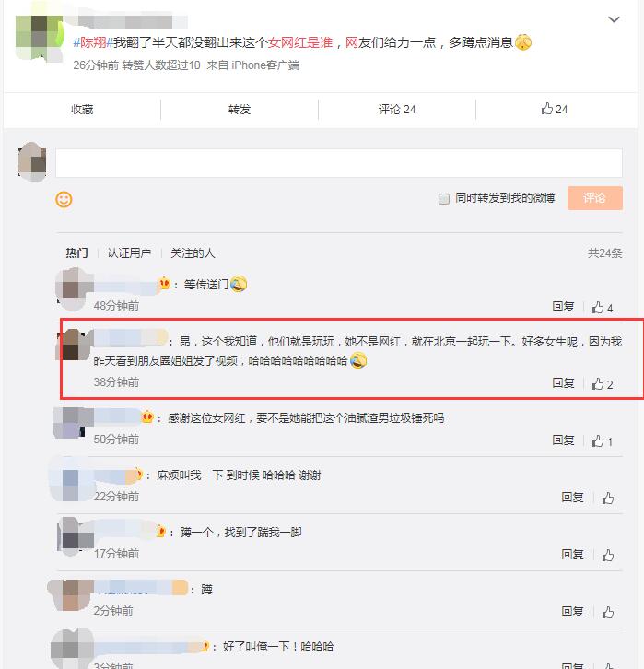This screenshot has height=669, width=644.
Task: Focus the comment text input box
Action: tap(339, 163)
